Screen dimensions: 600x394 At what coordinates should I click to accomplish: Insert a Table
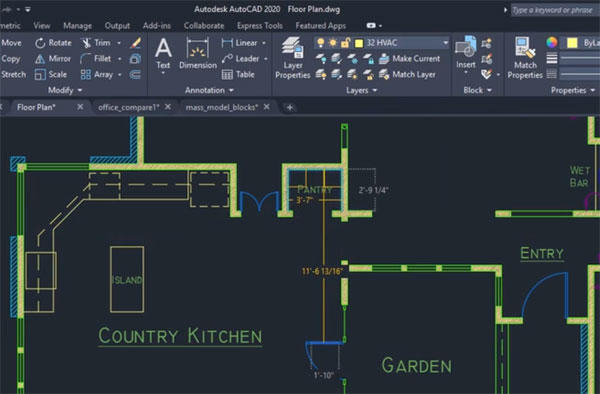tap(238, 74)
